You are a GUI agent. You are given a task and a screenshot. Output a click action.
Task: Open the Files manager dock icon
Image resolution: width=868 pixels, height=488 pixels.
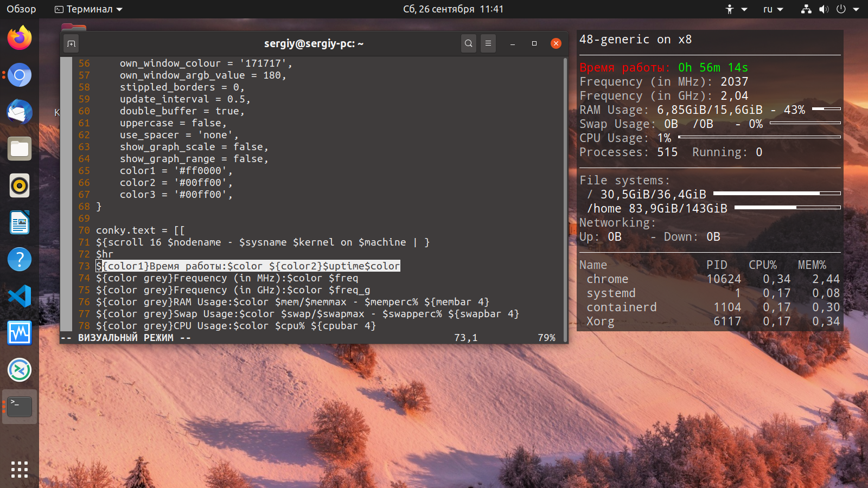(20, 149)
